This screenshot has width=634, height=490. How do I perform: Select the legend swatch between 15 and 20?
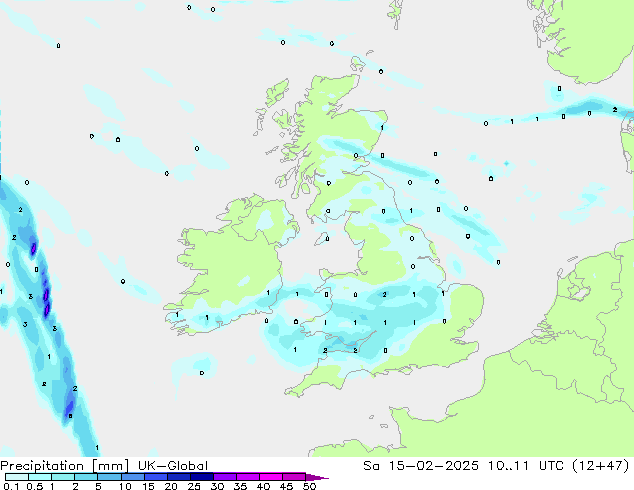coord(156,477)
